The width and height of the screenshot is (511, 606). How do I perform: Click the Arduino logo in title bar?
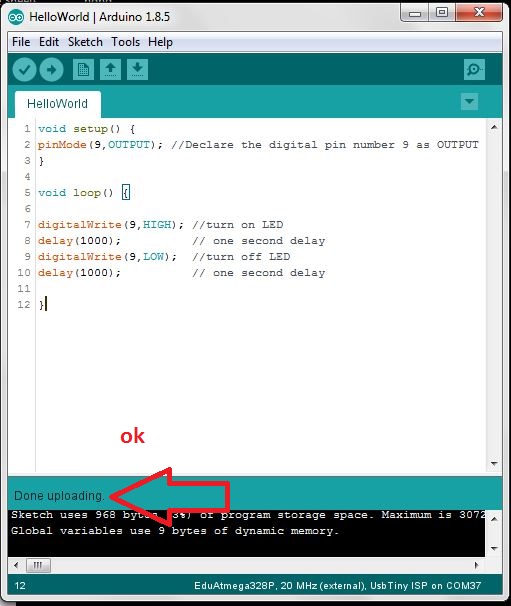tap(16, 17)
